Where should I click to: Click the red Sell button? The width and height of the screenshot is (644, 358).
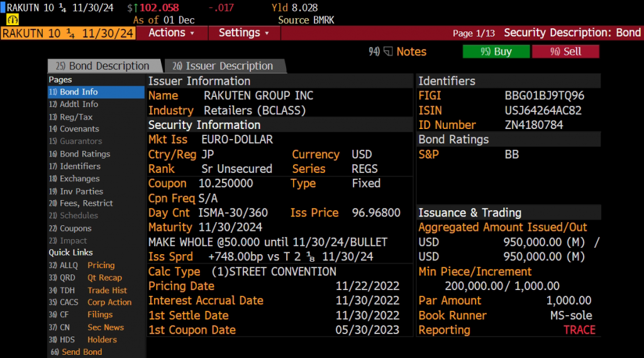click(x=565, y=52)
